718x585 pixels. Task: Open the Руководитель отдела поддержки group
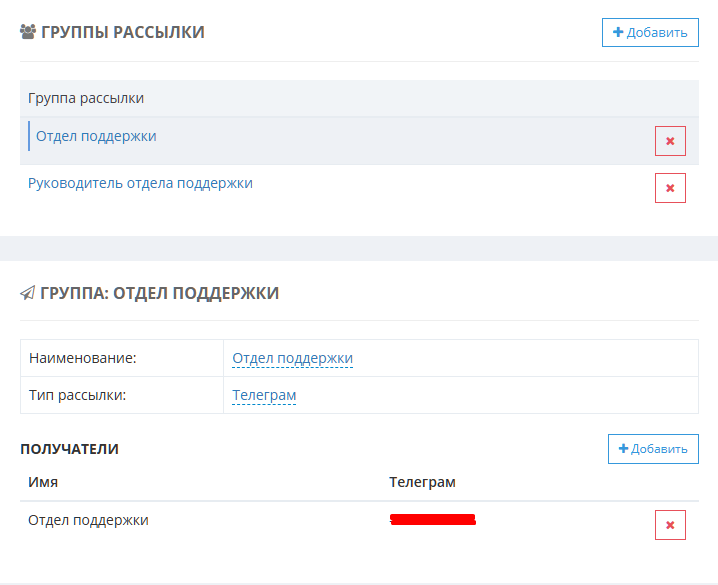click(140, 183)
